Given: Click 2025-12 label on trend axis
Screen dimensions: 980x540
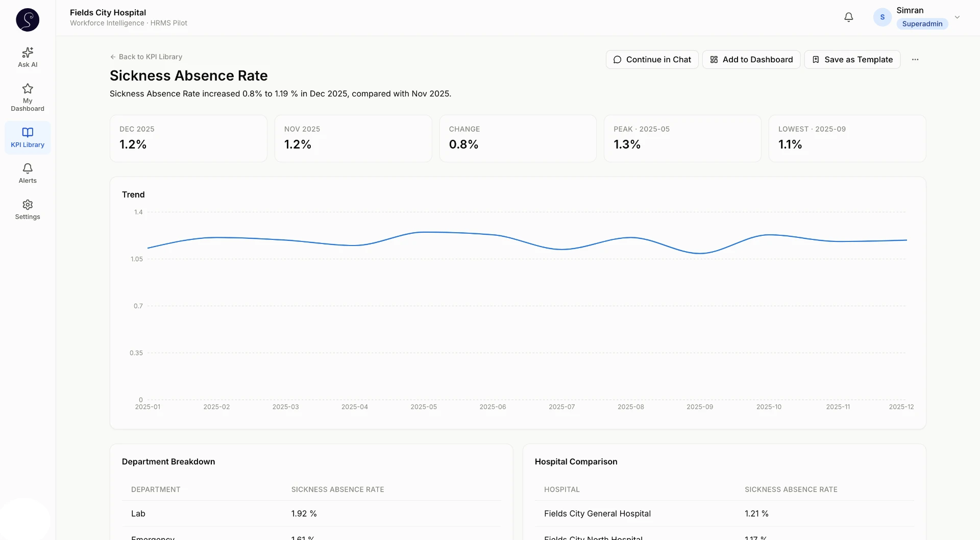Looking at the screenshot, I should click(901, 407).
